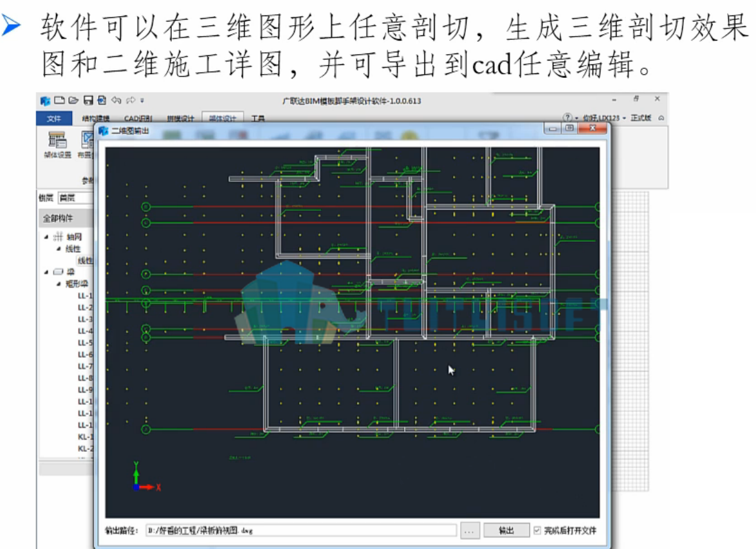Close the main 广联达BIM window
Viewport: 756px width, 549px height.
point(657,98)
